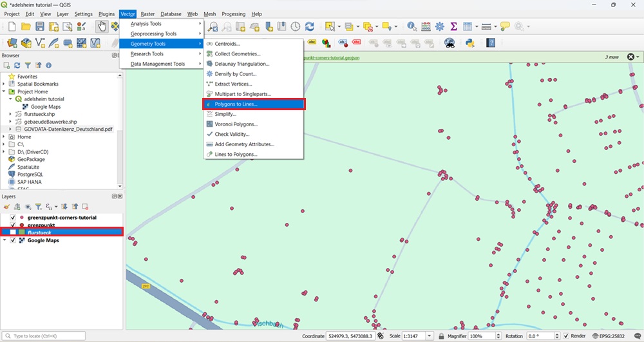Viewport: 644px width, 342px height.
Task: Toggle visibility of flurstueck layer
Action: tap(13, 232)
